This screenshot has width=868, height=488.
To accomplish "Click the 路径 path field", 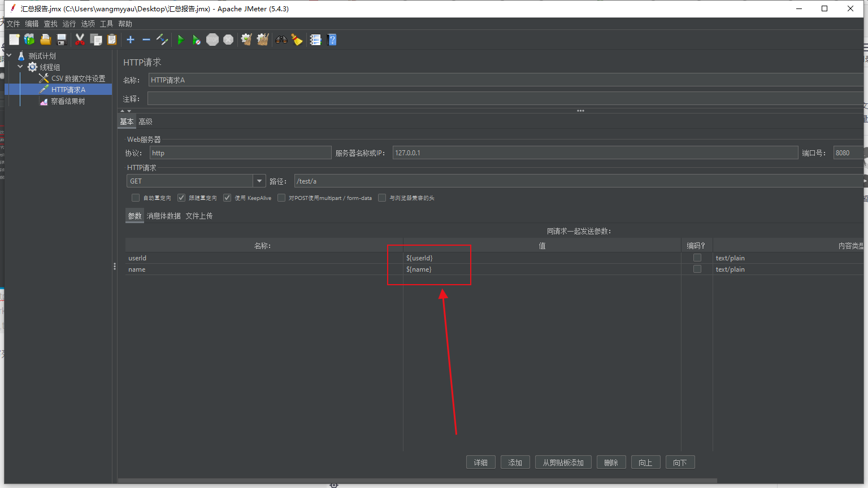I will [x=580, y=181].
